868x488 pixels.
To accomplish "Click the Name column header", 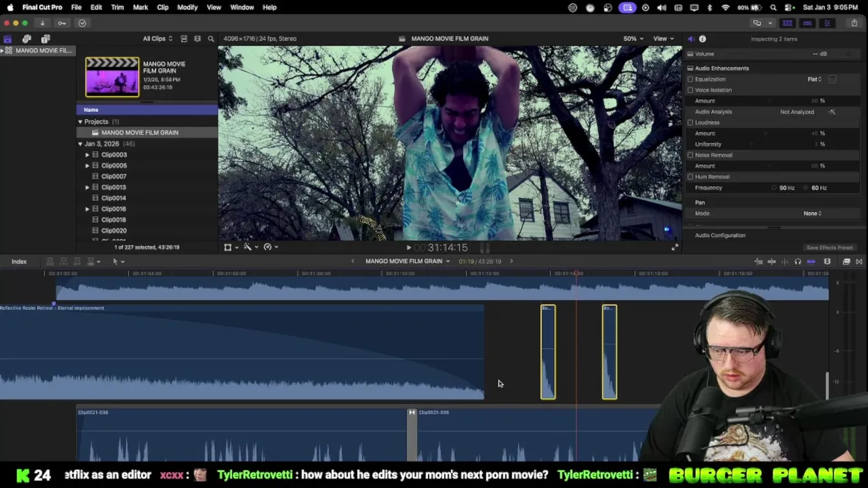I will 147,110.
